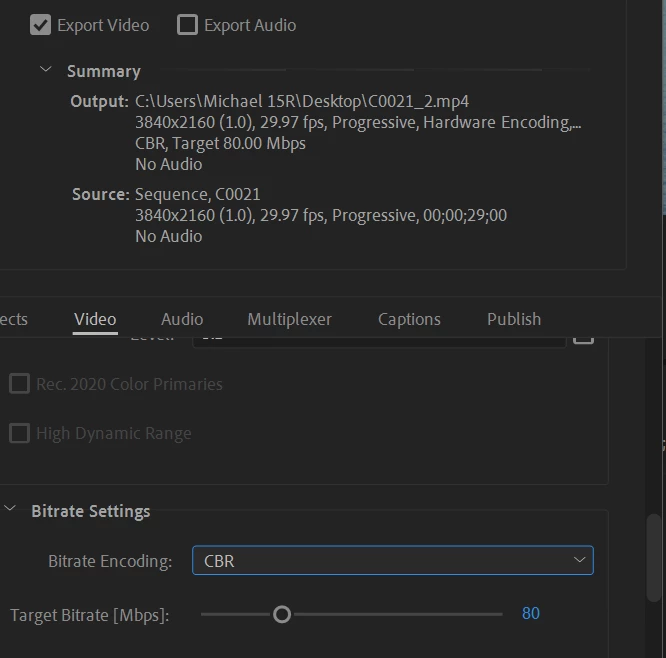Click the Target Bitrate value 80
This screenshot has width=666, height=658.
point(531,613)
